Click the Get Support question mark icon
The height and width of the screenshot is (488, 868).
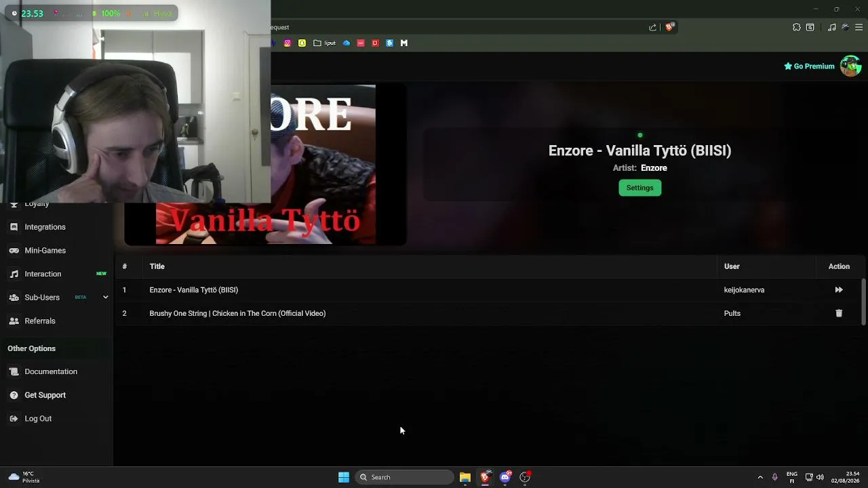pyautogui.click(x=14, y=395)
